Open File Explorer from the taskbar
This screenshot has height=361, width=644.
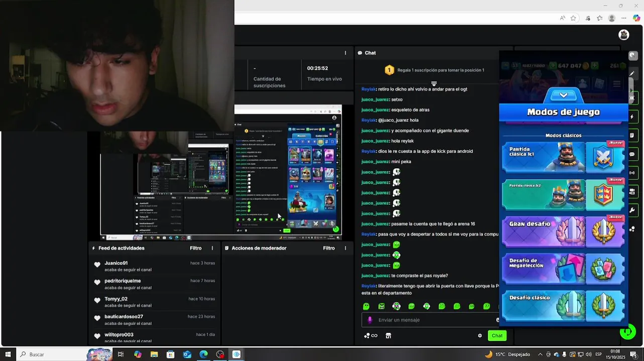[x=154, y=354]
